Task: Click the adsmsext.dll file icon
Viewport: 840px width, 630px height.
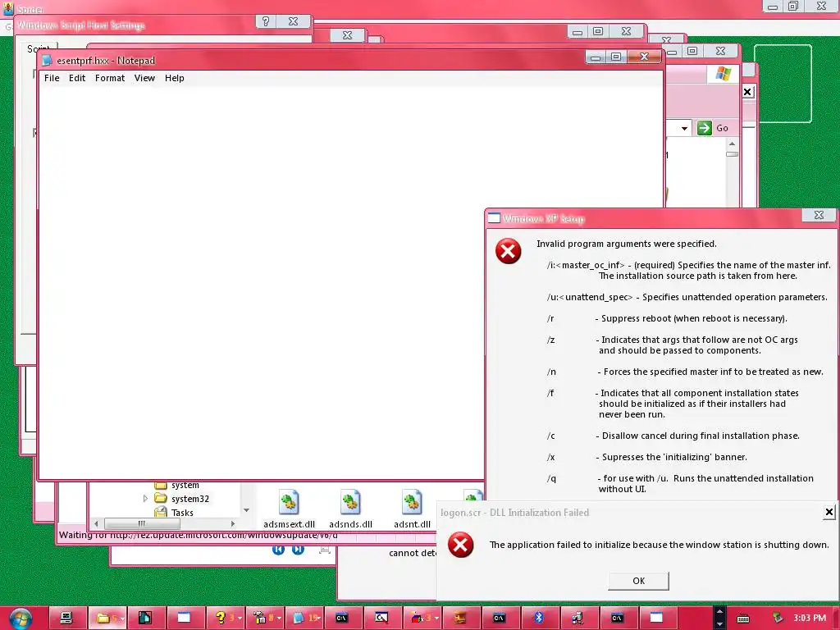Action: pyautogui.click(x=289, y=502)
